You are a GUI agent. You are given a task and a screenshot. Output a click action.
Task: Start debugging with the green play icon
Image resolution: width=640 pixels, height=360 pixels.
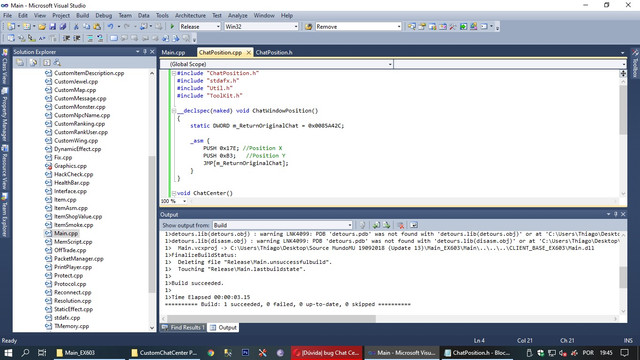coord(172,27)
